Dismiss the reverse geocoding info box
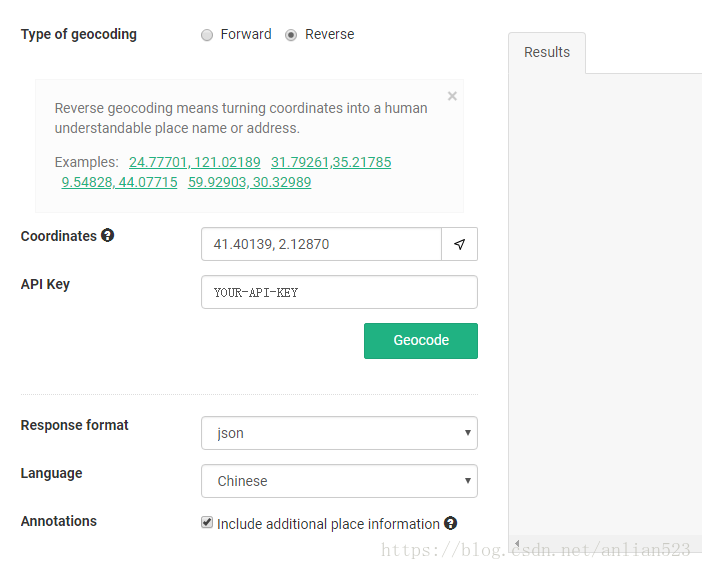 click(x=452, y=96)
